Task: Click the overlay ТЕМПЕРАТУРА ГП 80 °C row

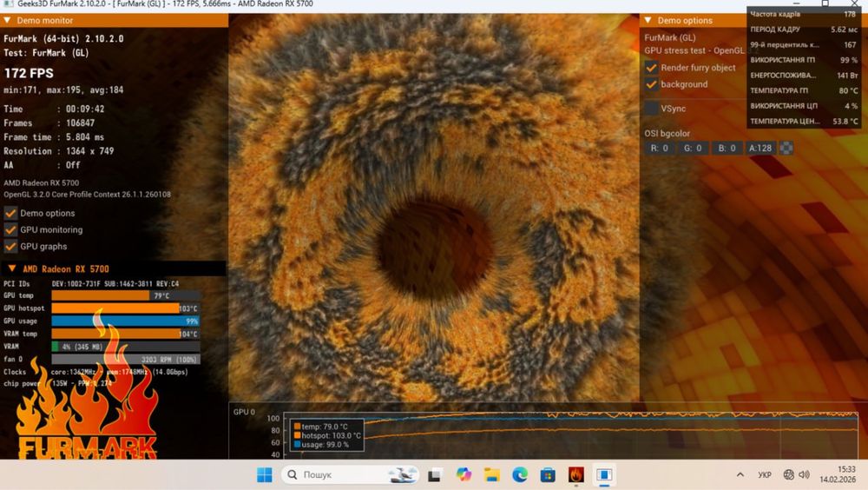Action: [x=803, y=90]
